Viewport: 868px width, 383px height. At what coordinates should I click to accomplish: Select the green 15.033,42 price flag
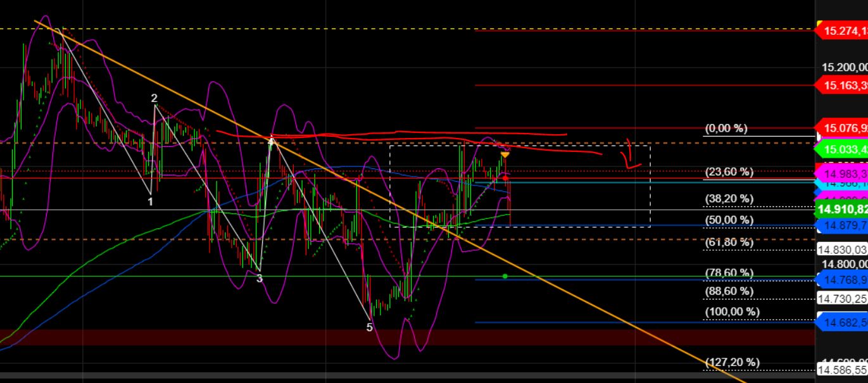coord(842,150)
